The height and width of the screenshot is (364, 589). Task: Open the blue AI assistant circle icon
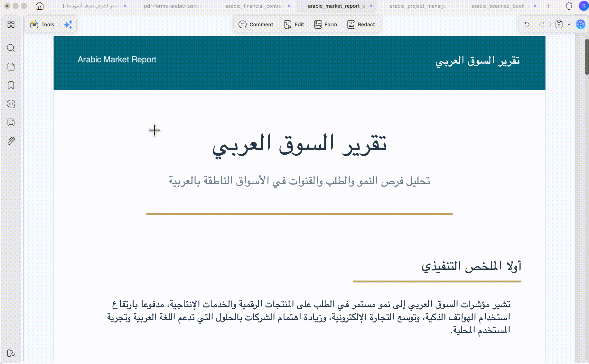tap(581, 24)
